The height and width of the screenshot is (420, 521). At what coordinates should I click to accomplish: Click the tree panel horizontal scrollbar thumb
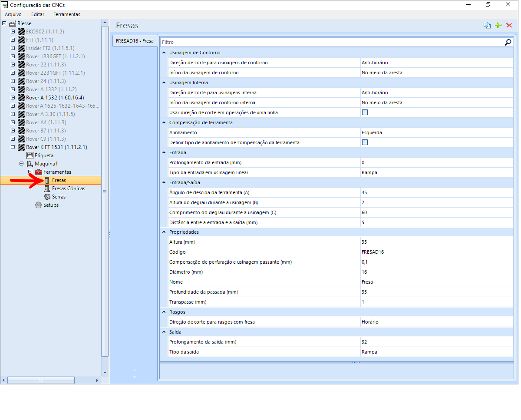[41, 380]
